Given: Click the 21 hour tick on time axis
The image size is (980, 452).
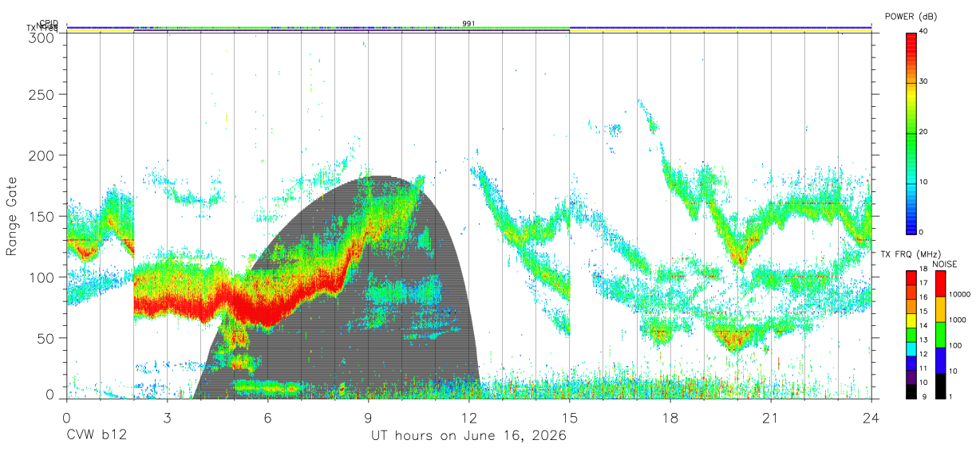Looking at the screenshot, I should click(770, 418).
